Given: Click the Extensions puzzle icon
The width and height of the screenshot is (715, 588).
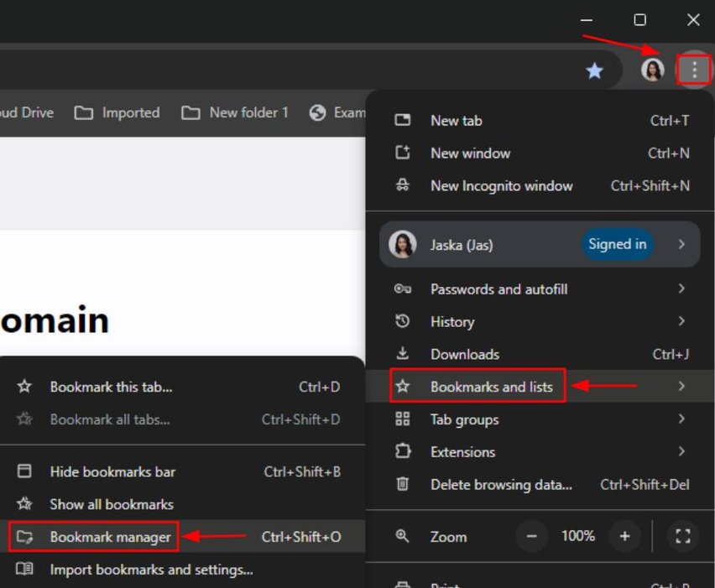Looking at the screenshot, I should point(402,451).
